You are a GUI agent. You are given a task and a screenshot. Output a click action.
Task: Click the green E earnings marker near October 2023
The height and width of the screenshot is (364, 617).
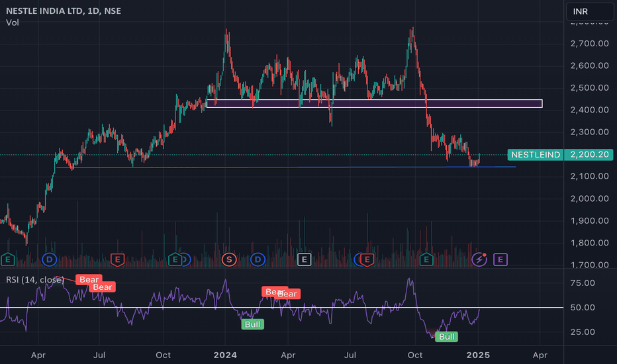tap(175, 259)
